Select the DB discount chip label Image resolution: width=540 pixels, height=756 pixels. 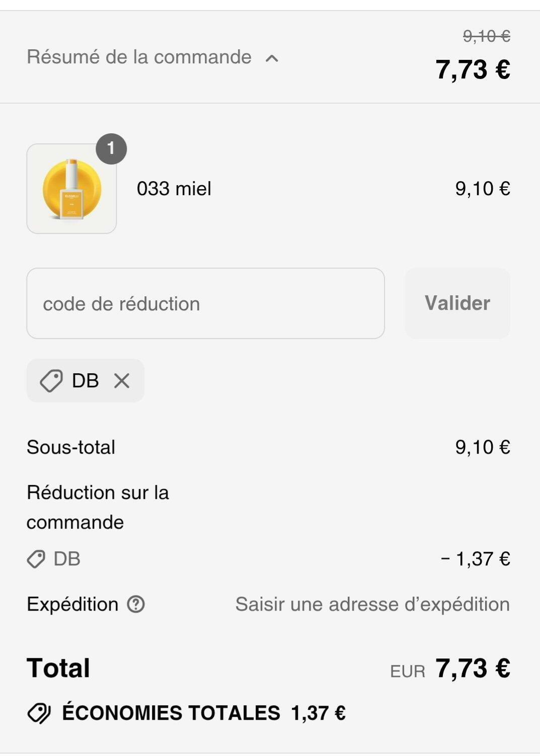[85, 381]
